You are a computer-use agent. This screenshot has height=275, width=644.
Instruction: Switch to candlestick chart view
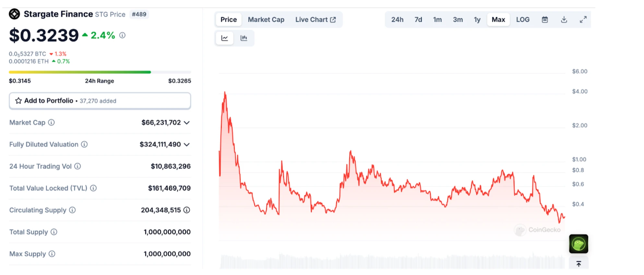[244, 38]
